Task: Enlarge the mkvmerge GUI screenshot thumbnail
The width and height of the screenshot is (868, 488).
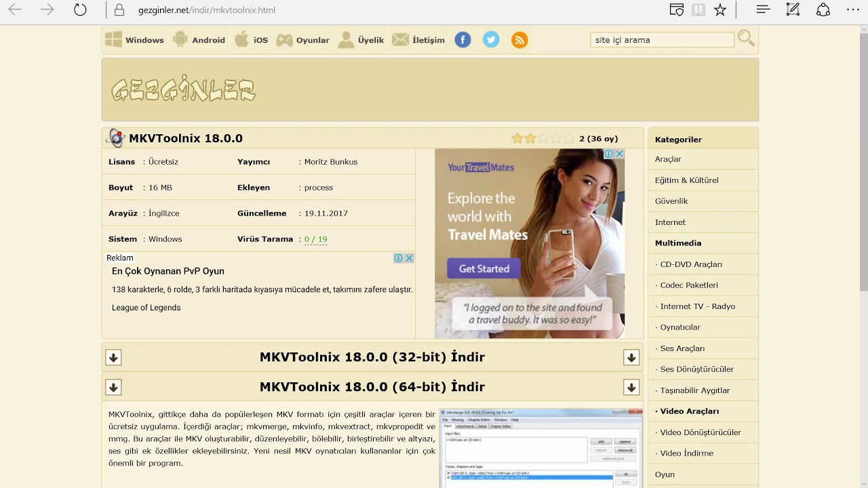Action: [540, 448]
